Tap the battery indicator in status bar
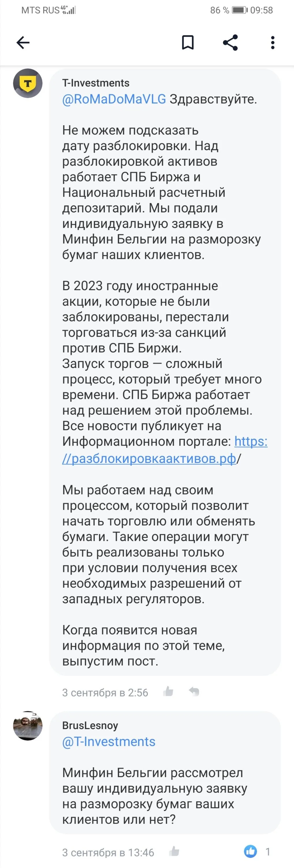The width and height of the screenshot is (294, 868). [x=240, y=10]
